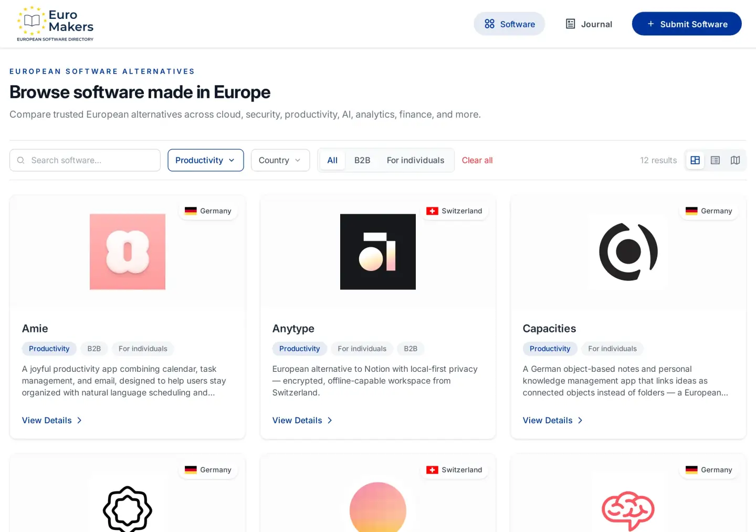This screenshot has width=756, height=532.
Task: Click the Anytype app logo
Action: pos(378,252)
